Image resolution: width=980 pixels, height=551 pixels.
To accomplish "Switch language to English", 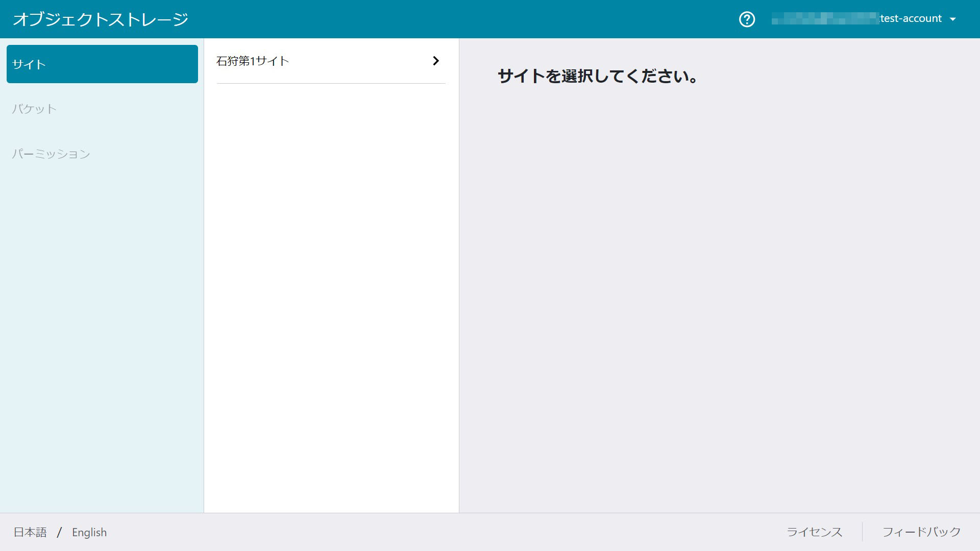I will tap(89, 532).
